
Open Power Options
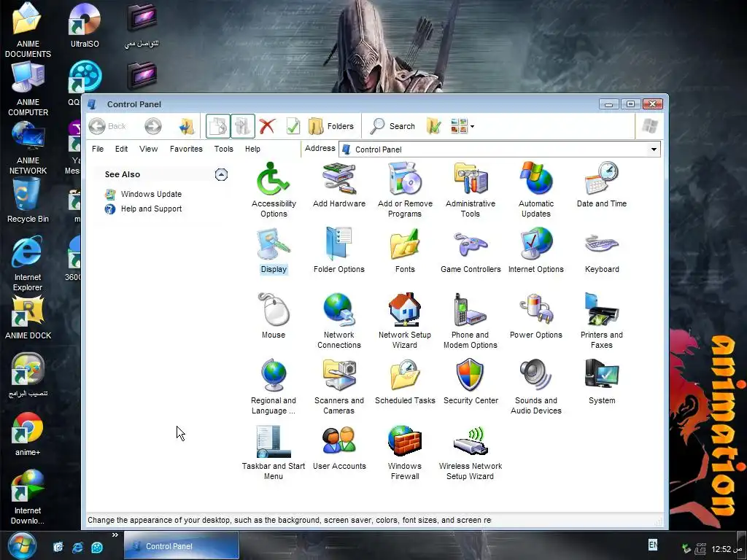(536, 316)
